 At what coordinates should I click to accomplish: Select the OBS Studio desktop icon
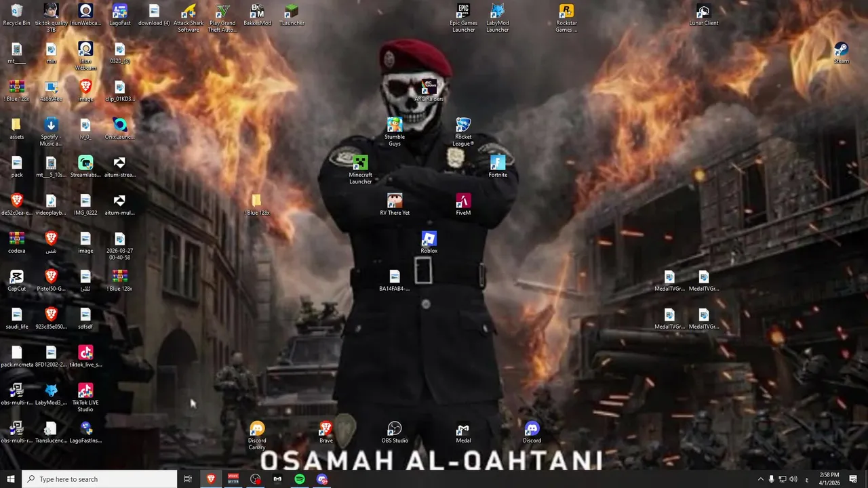point(395,432)
